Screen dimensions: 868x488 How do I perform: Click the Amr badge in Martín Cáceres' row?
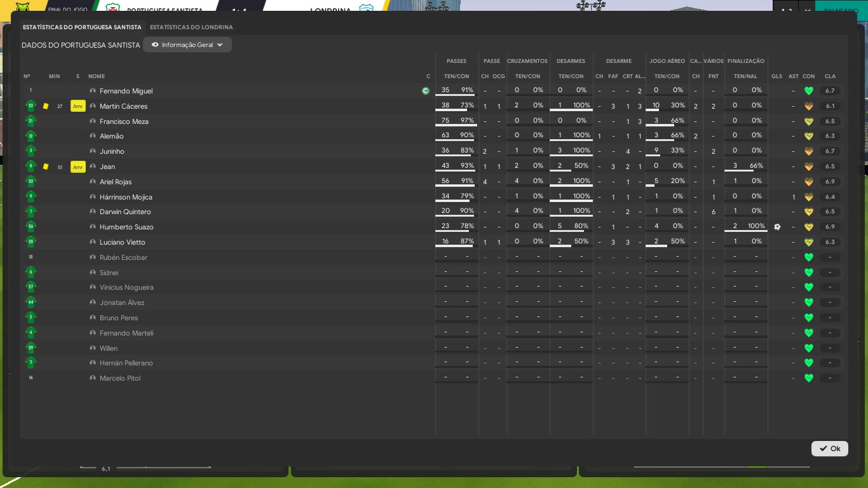point(78,106)
